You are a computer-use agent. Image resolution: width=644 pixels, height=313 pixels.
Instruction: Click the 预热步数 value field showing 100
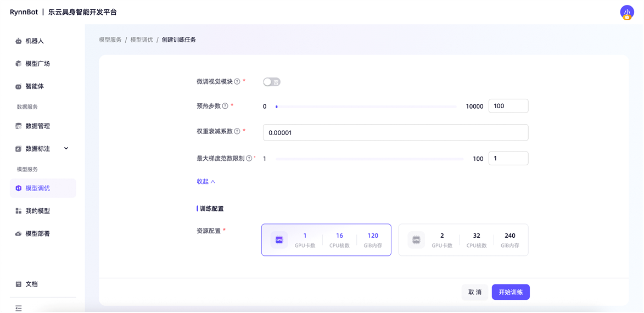point(508,106)
